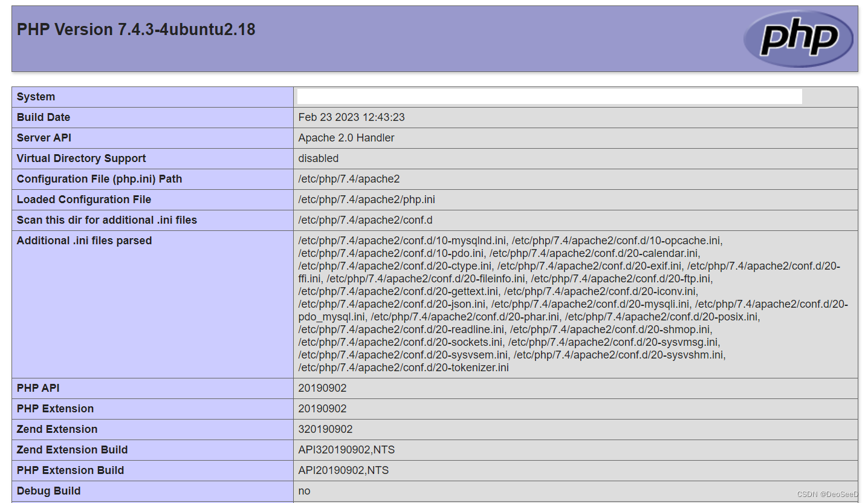Screen dimensions: 868x503
Task: Select the 20-tokenizer.ini file path
Action: tap(403, 368)
